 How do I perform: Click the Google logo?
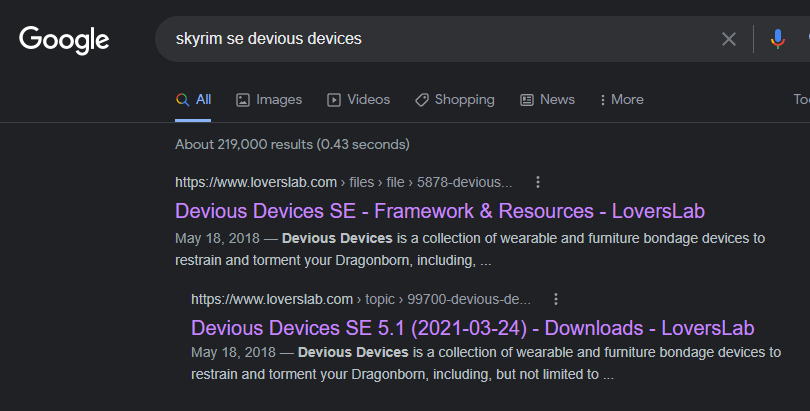64,40
